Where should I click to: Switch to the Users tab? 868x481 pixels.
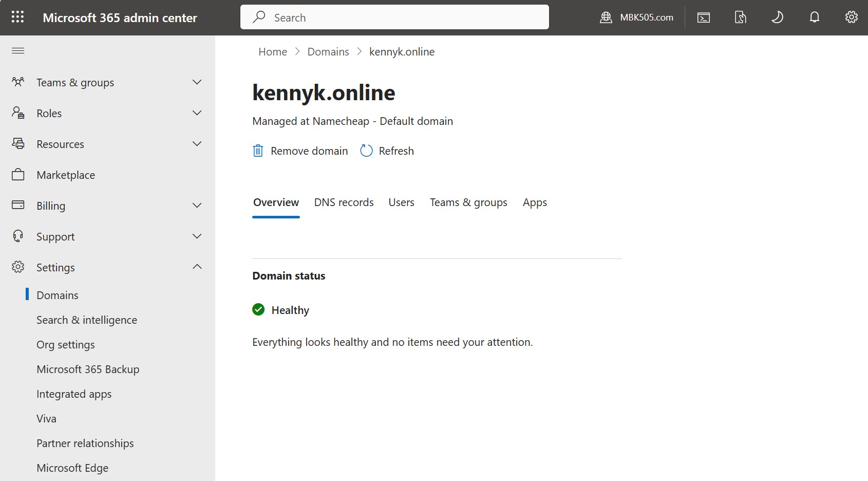click(x=401, y=202)
